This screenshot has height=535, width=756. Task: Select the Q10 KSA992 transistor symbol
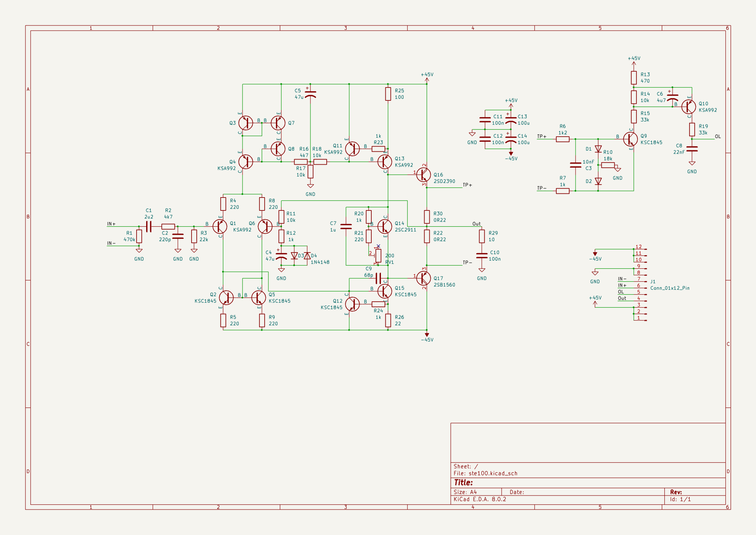click(688, 107)
